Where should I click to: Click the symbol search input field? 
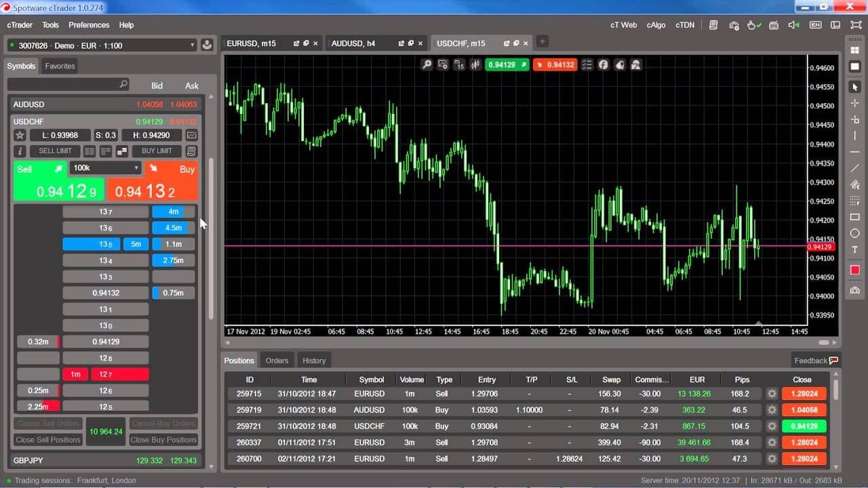pos(64,84)
